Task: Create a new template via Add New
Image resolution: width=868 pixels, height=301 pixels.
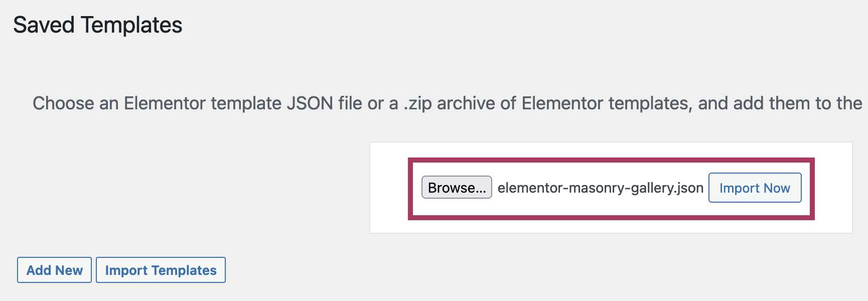Action: tap(54, 270)
